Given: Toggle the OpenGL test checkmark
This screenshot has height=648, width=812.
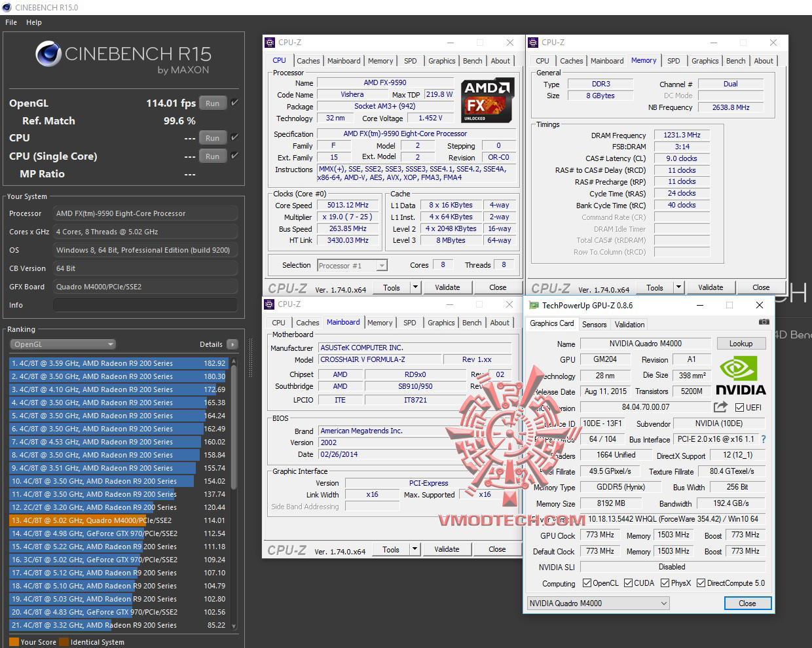Looking at the screenshot, I should pyautogui.click(x=234, y=103).
